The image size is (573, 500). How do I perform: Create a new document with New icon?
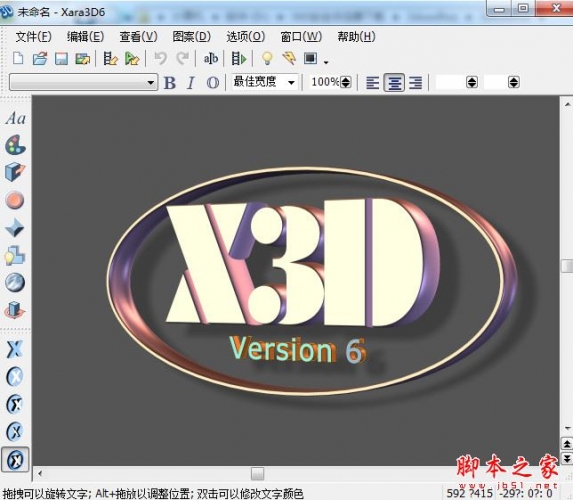point(18,58)
